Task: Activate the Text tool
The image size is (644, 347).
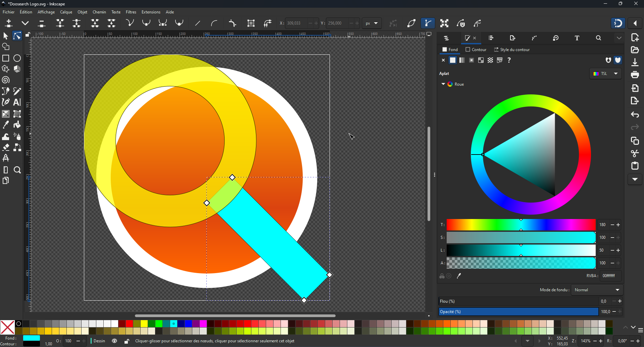Action: (17, 102)
